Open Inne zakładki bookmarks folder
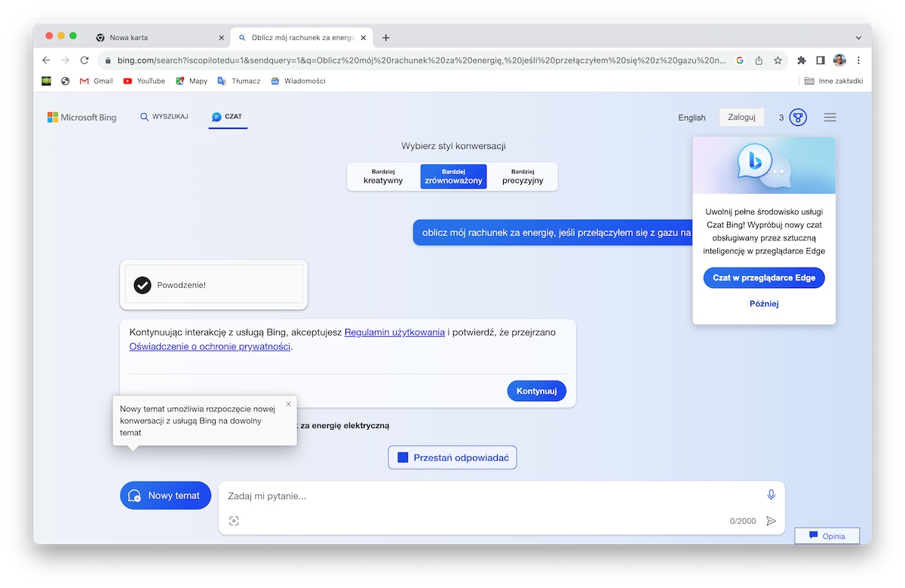 [833, 81]
